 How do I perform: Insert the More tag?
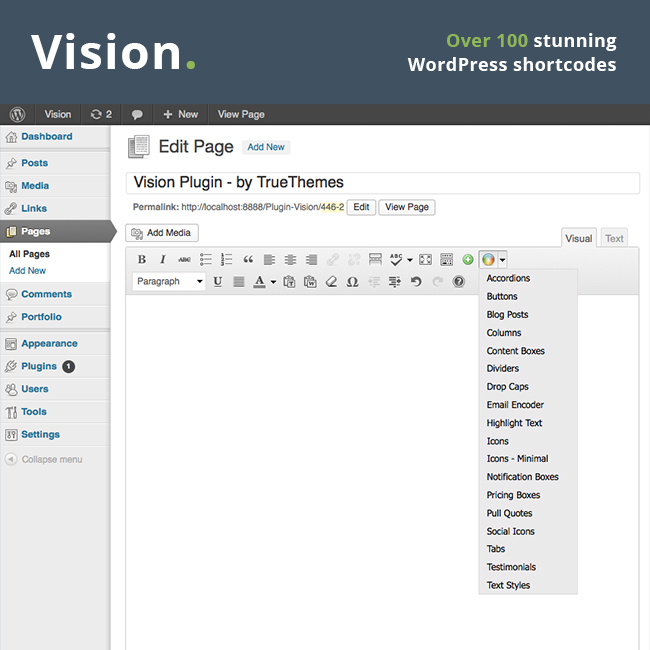pos(375,260)
